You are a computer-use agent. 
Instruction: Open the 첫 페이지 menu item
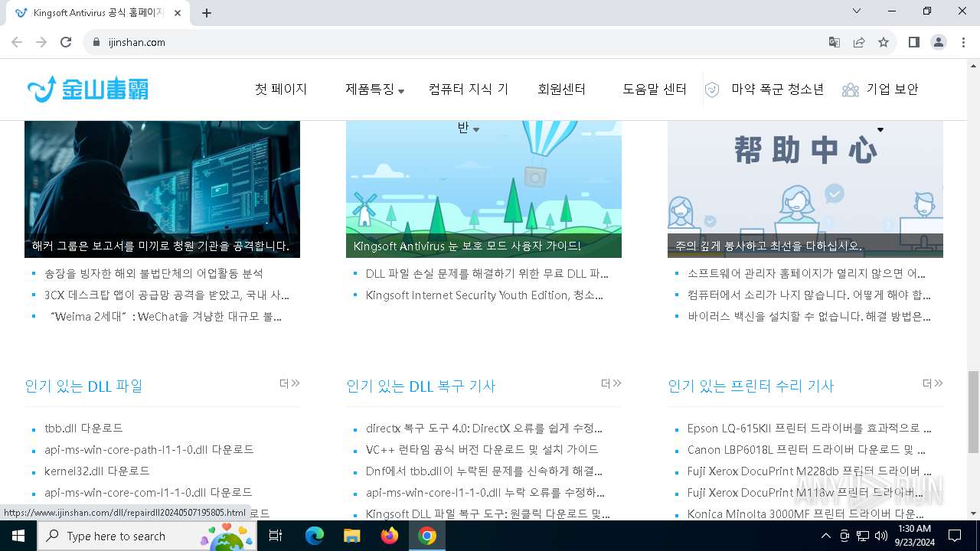pos(281,89)
